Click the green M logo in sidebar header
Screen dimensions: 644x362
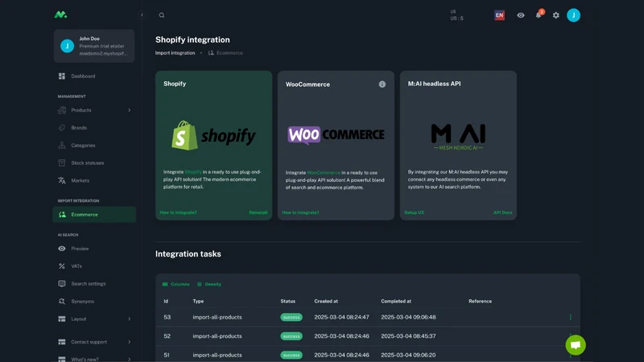(x=60, y=14)
